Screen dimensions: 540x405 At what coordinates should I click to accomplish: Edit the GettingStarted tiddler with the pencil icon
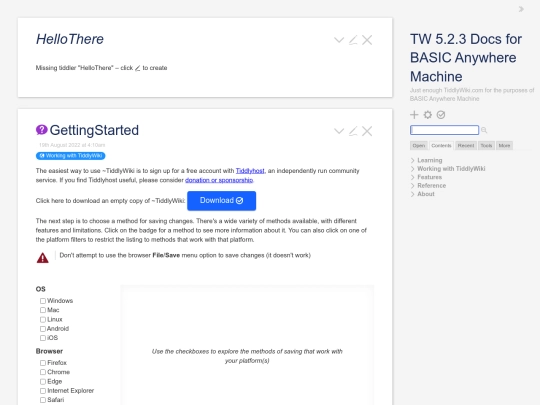tap(353, 131)
